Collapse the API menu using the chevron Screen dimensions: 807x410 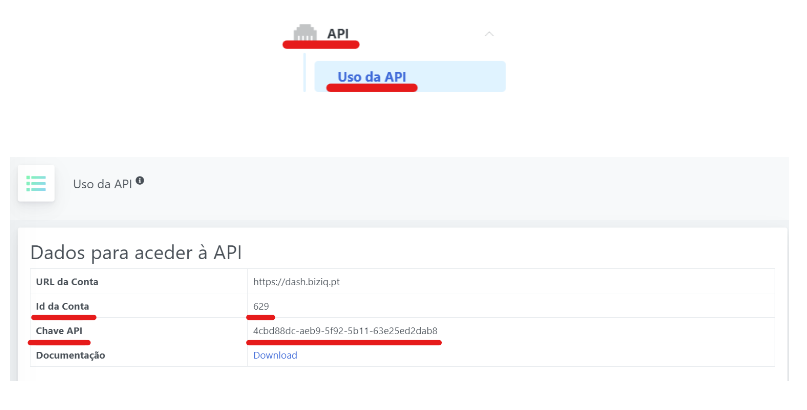click(489, 35)
